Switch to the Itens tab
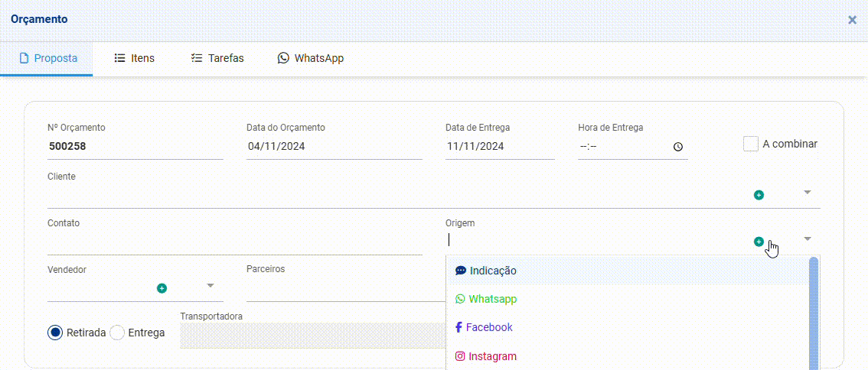The height and width of the screenshot is (370, 868). (134, 58)
